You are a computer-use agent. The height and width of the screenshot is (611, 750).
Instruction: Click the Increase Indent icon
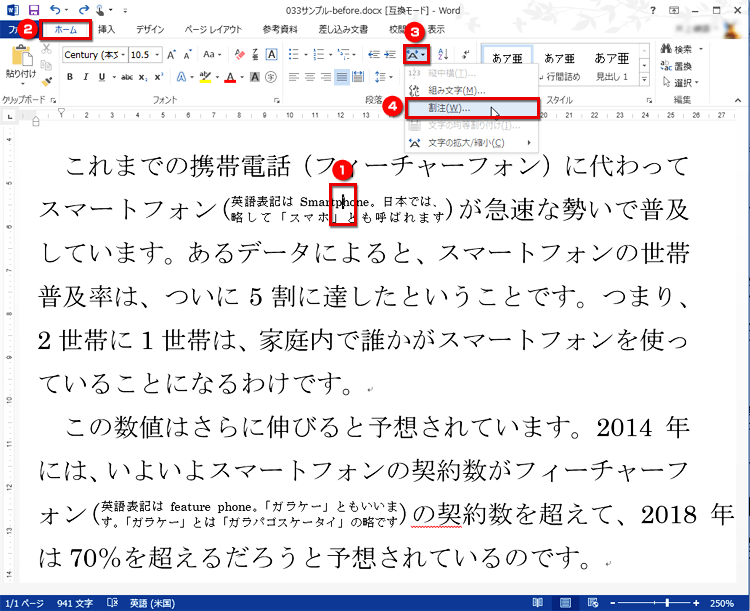[x=390, y=55]
